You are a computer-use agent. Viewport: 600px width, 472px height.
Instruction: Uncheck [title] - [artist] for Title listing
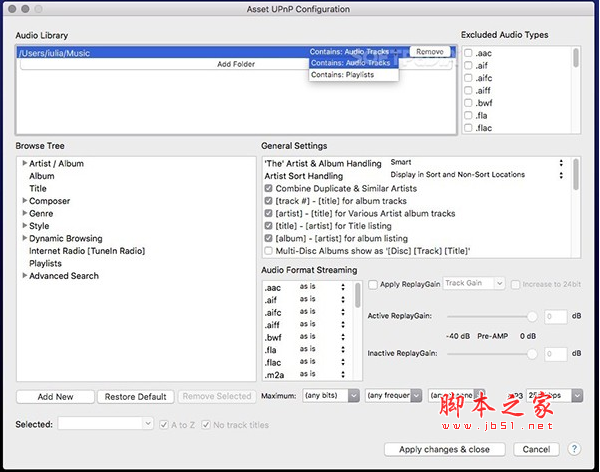(269, 226)
